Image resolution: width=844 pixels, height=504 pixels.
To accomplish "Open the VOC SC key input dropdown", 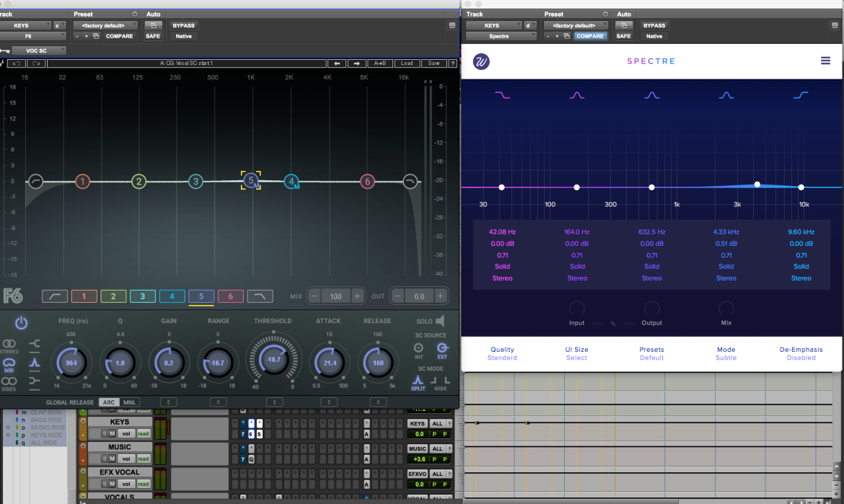I will pos(39,50).
